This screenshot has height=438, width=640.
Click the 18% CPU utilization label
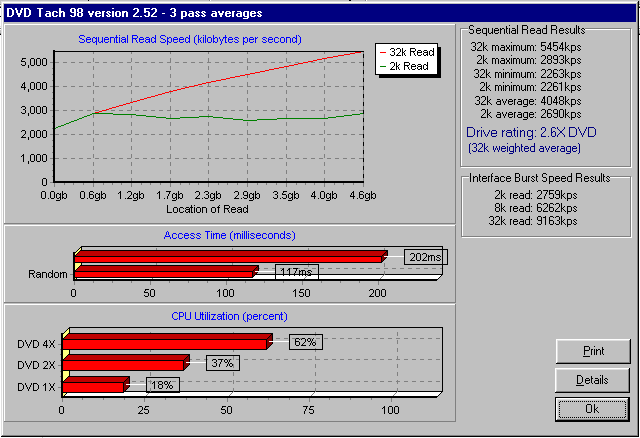(163, 385)
